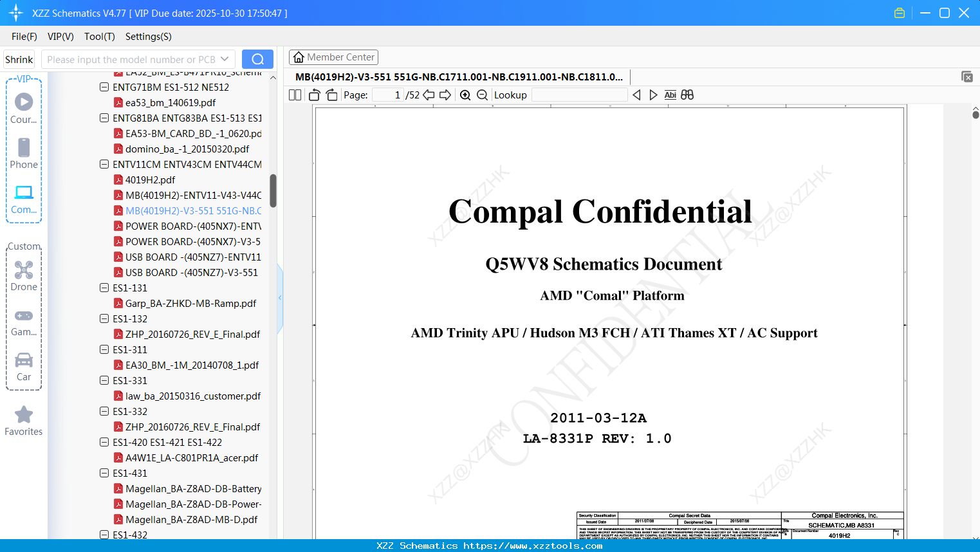This screenshot has width=980, height=552.
Task: Click the Shrink button
Action: pyautogui.click(x=19, y=59)
